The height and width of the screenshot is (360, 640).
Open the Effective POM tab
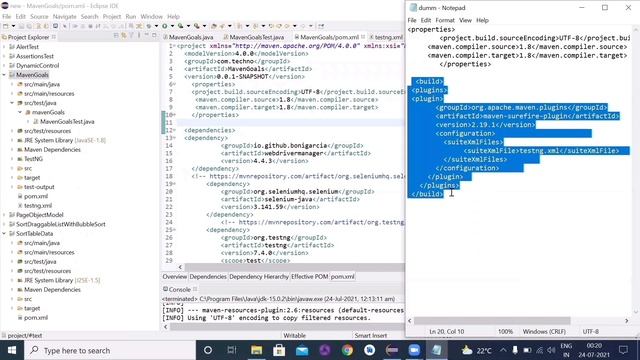pyautogui.click(x=310, y=276)
